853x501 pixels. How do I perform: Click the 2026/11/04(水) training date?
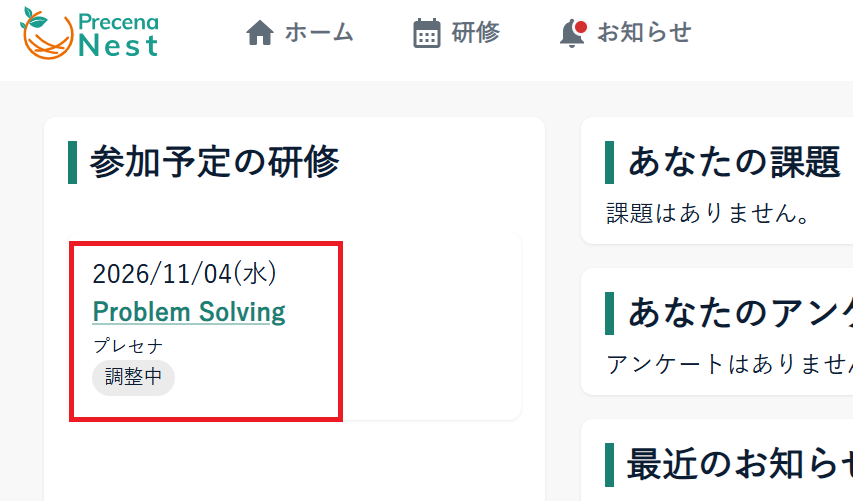click(184, 274)
